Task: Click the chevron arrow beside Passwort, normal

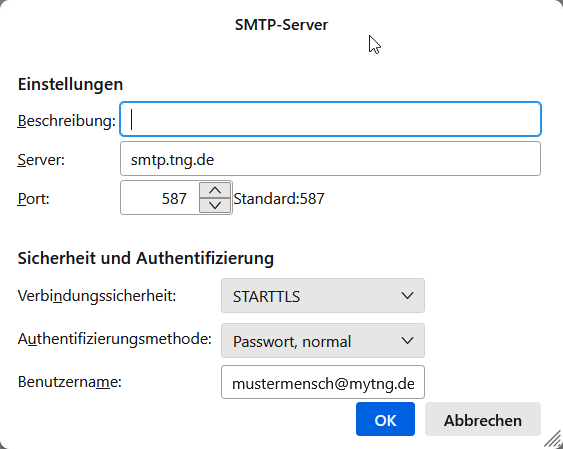Action: (x=407, y=341)
